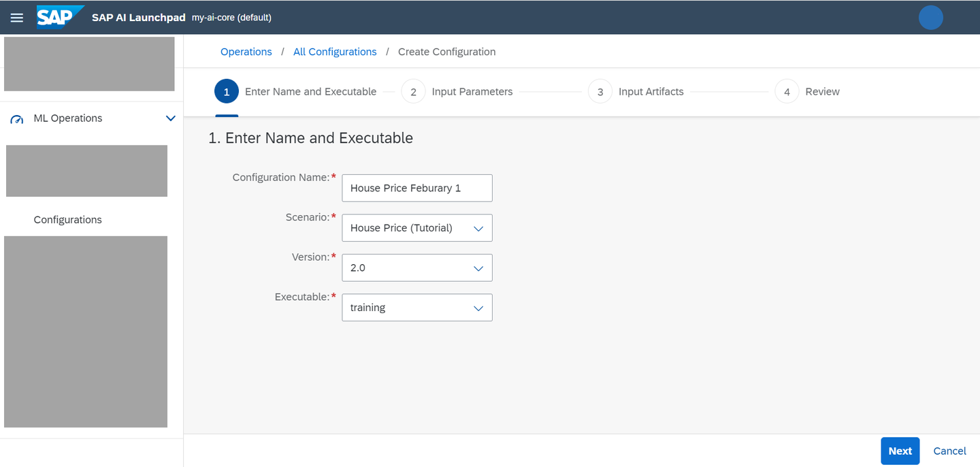Click the Configuration Name input field

point(417,188)
